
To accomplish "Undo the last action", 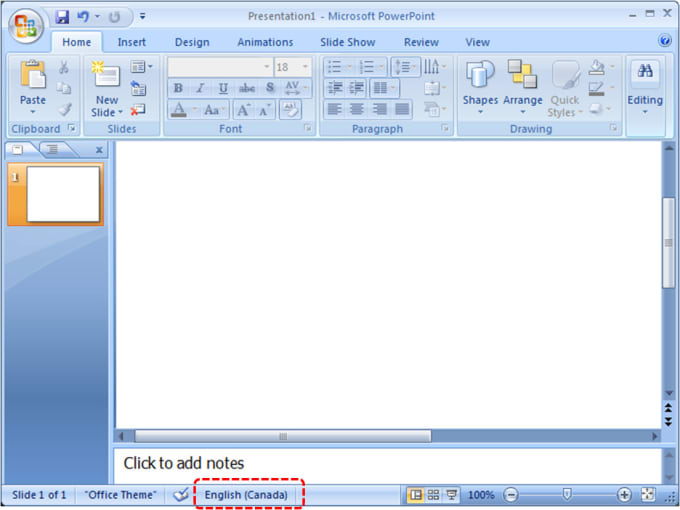I will 83,17.
